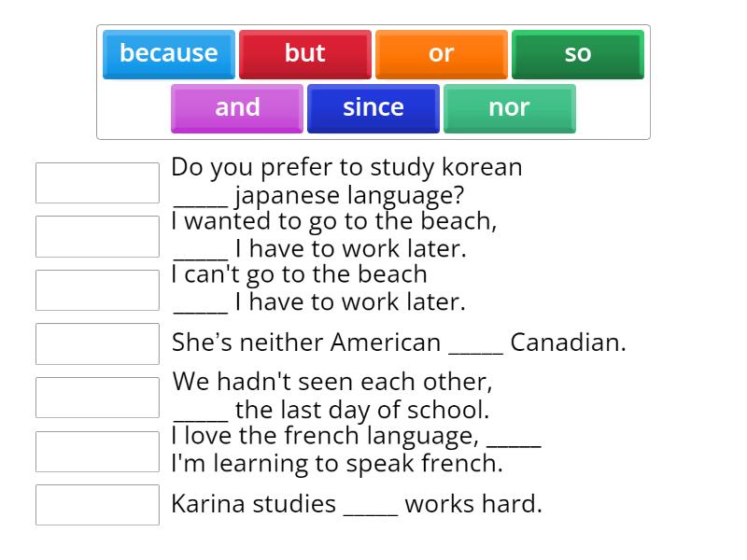Image resolution: width=747 pixels, height=560 pixels.
Task: Click the answer box for the french sentence
Action: tap(97, 451)
